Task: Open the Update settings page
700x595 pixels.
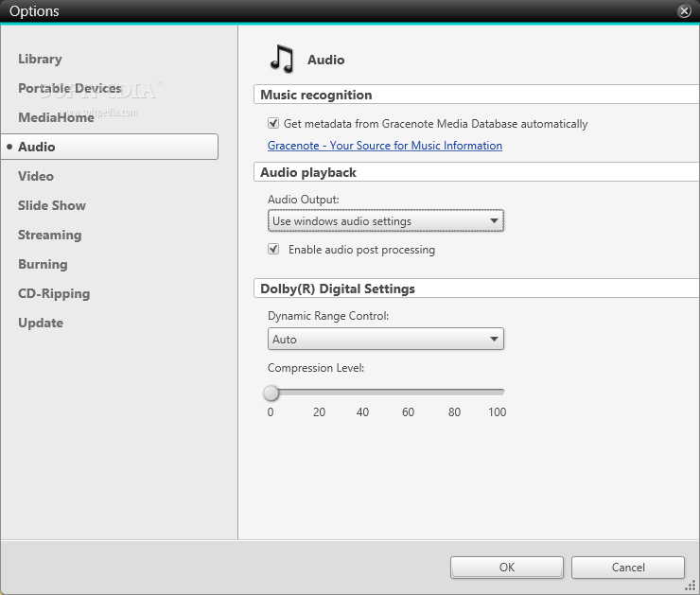Action: pos(41,323)
